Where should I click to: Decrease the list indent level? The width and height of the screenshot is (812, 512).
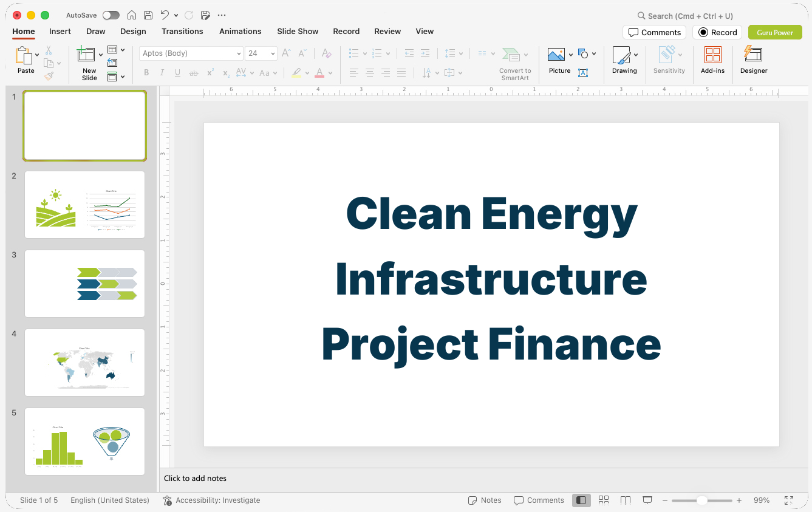click(x=409, y=53)
